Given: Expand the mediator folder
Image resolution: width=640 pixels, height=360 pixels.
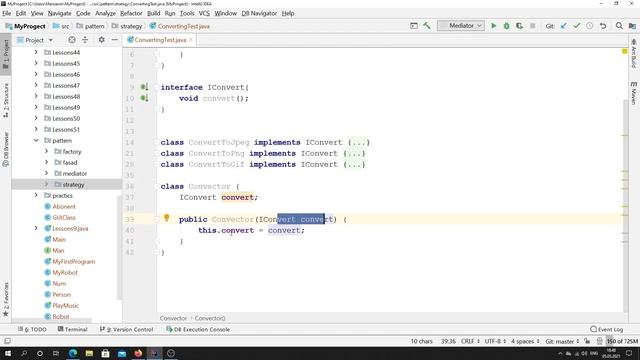Looking at the screenshot, I should click(46, 173).
